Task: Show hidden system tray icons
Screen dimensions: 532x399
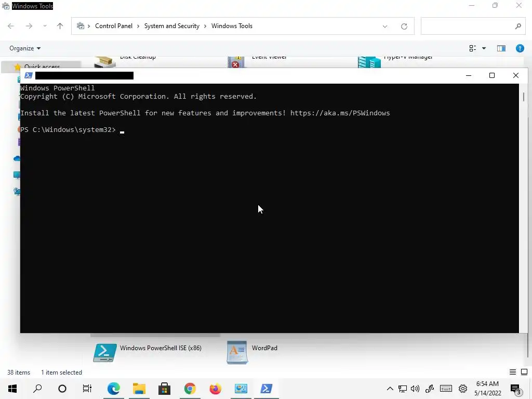Action: (390, 389)
